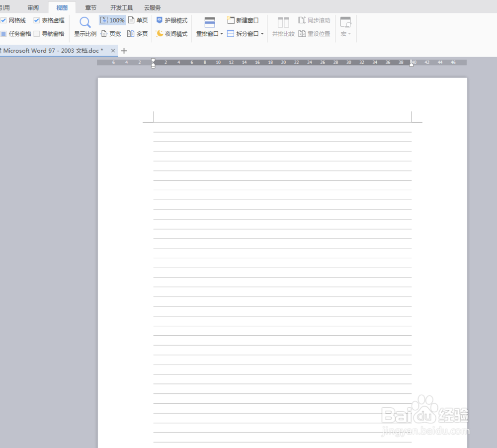The image size is (497, 448).
Task: Open a 新建窗口 new window
Action: 243,20
